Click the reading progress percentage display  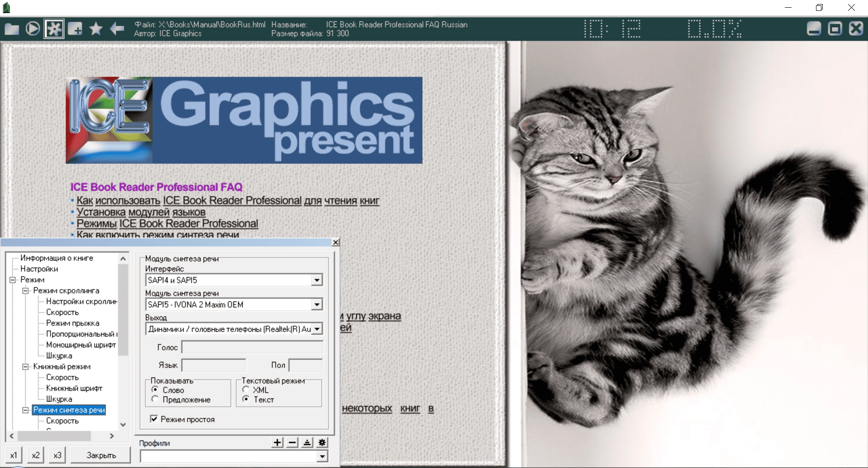coord(714,28)
